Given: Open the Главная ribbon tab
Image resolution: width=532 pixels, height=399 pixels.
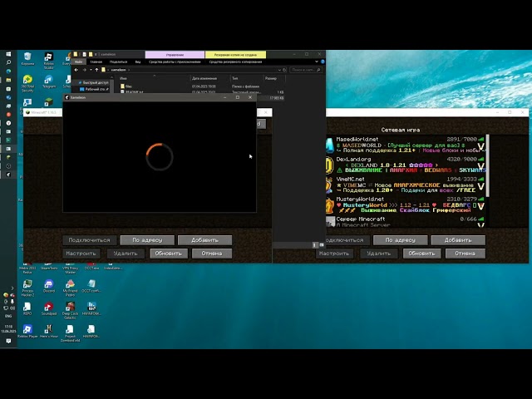Looking at the screenshot, I should pyautogui.click(x=96, y=62).
